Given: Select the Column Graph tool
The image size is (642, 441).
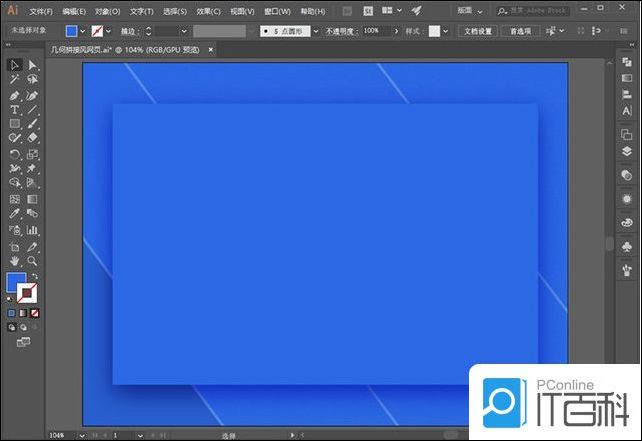Looking at the screenshot, I should tap(32, 230).
